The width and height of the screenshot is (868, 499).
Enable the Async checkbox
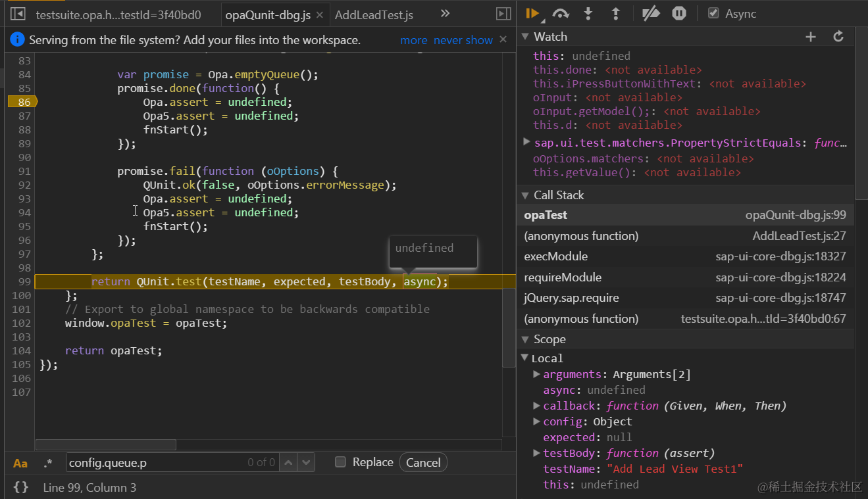(x=713, y=13)
